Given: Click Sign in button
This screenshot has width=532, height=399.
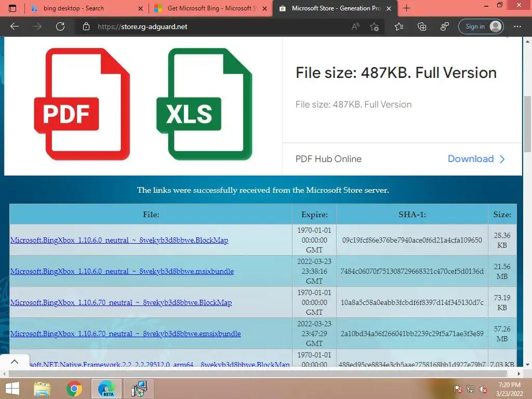Looking at the screenshot, I should 481,26.
